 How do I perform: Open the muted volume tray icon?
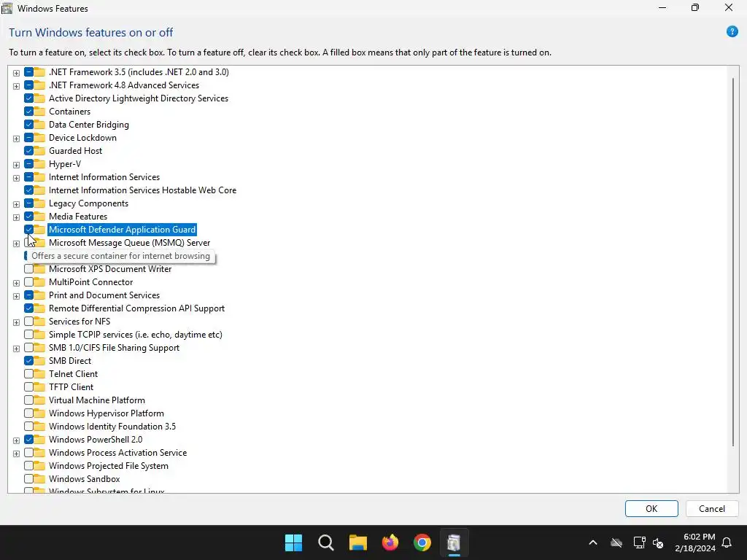pyautogui.click(x=658, y=542)
